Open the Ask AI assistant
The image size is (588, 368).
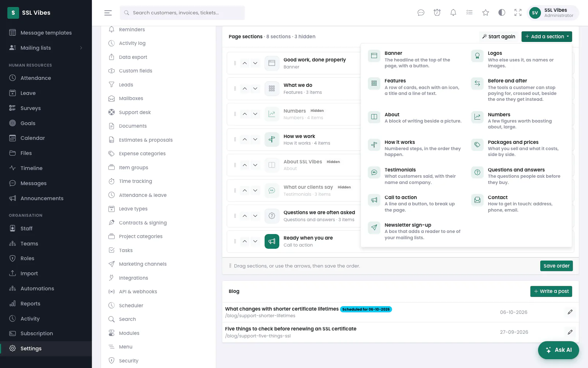(x=559, y=350)
